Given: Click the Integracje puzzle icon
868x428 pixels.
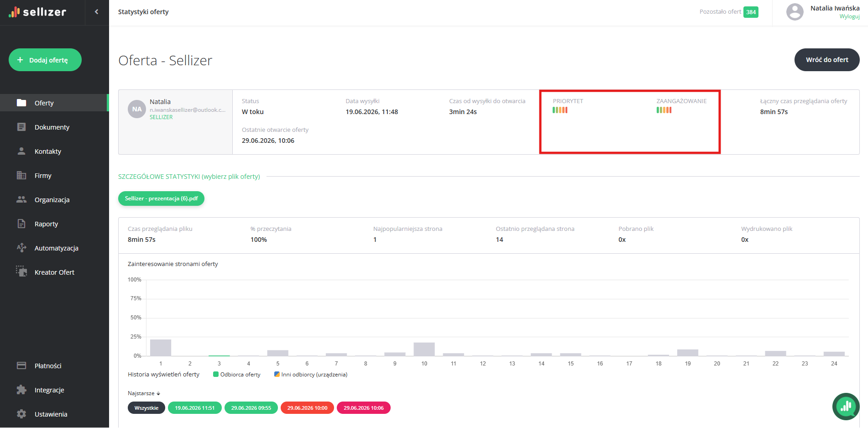Looking at the screenshot, I should [x=21, y=390].
